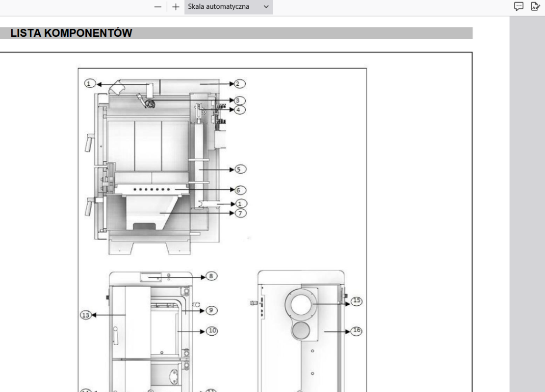The image size is (545, 392).
Task: Select callout number 7 on the ash hopper
Action: pos(240,212)
